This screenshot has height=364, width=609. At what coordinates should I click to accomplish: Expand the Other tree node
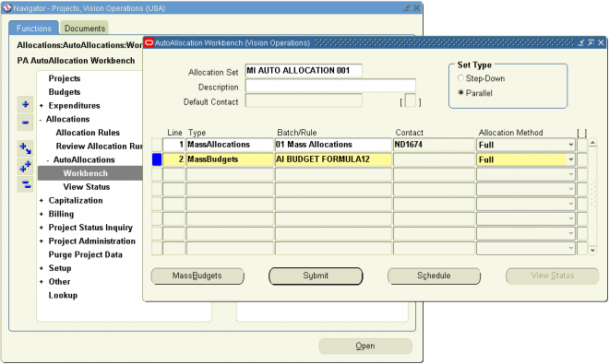[x=42, y=282]
